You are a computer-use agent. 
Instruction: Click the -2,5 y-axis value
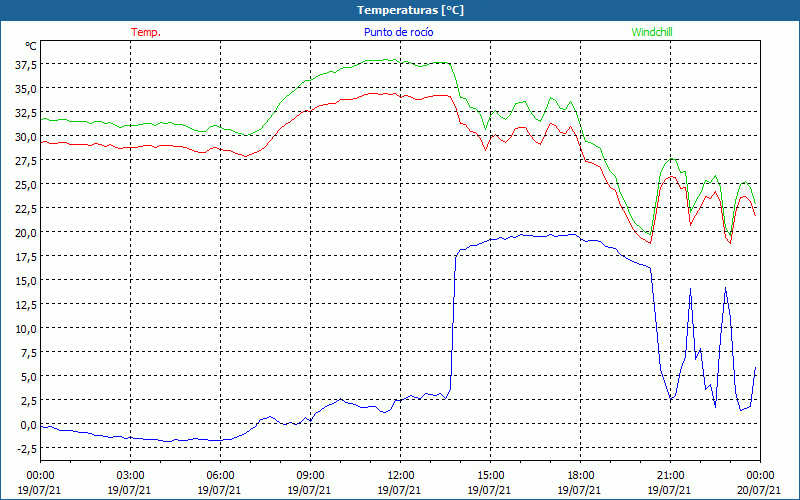(27, 448)
